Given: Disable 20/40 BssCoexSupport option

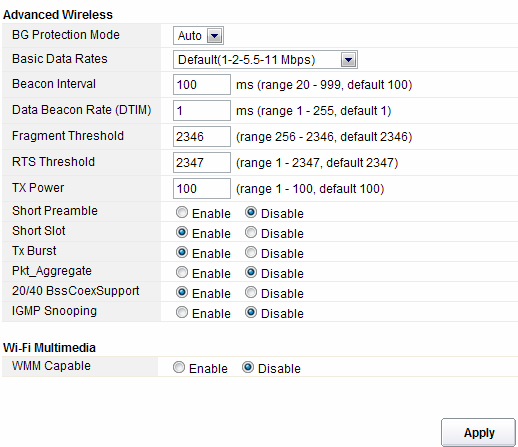Looking at the screenshot, I should point(251,292).
